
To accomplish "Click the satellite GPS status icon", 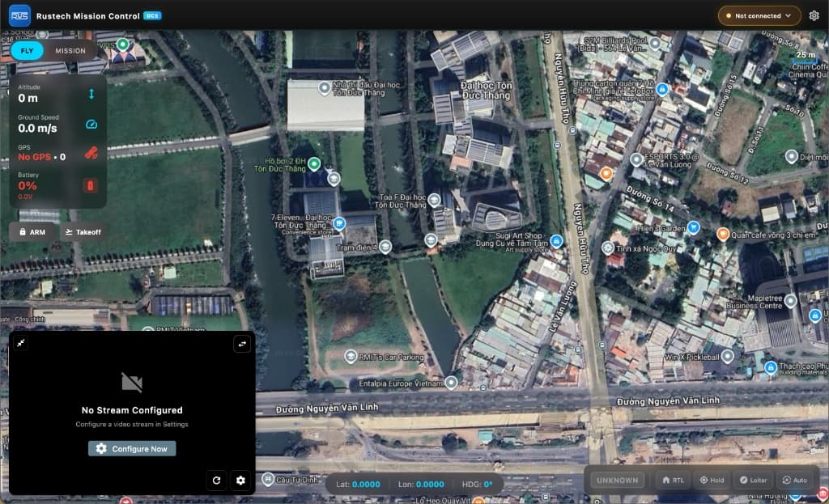I will point(91,152).
